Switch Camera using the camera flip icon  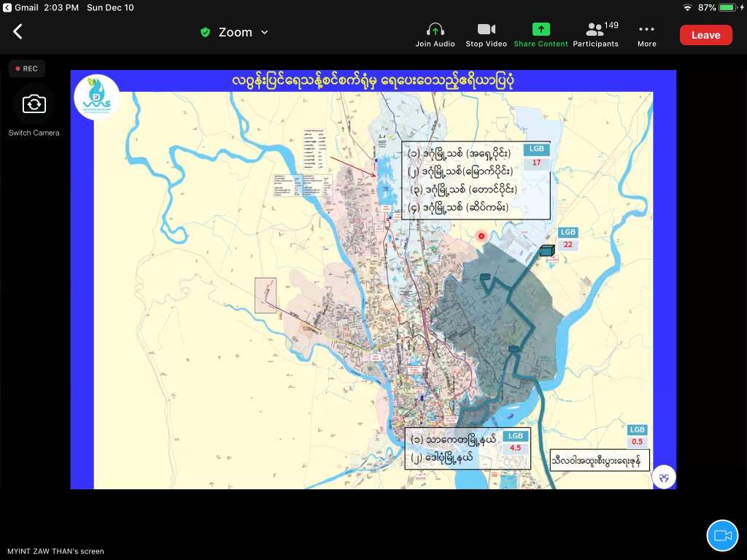click(34, 105)
